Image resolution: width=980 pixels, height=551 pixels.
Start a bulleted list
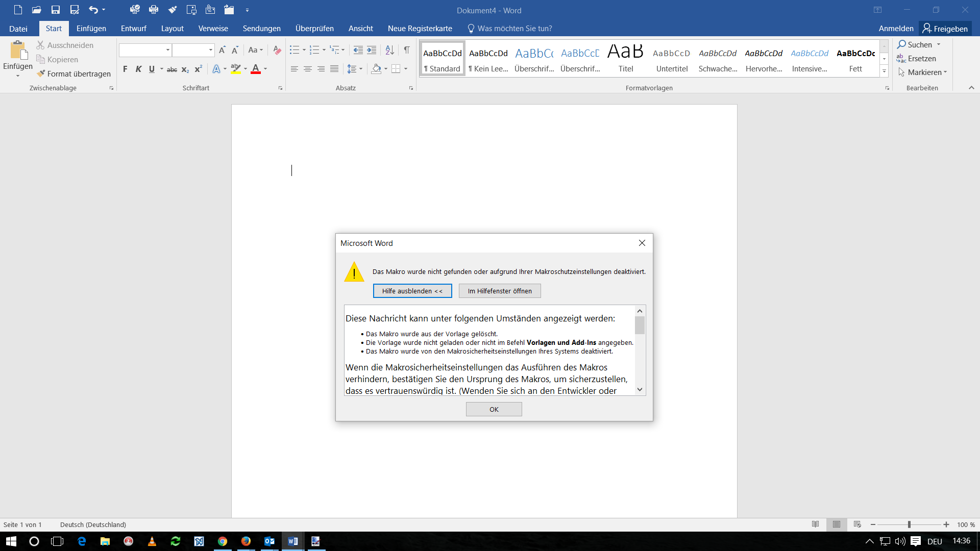point(295,50)
